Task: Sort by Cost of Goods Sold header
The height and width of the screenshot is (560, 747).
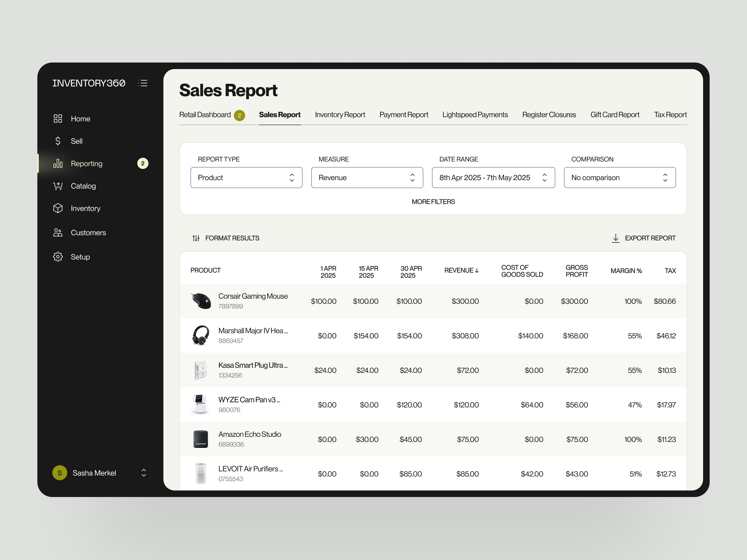Action: (522, 271)
